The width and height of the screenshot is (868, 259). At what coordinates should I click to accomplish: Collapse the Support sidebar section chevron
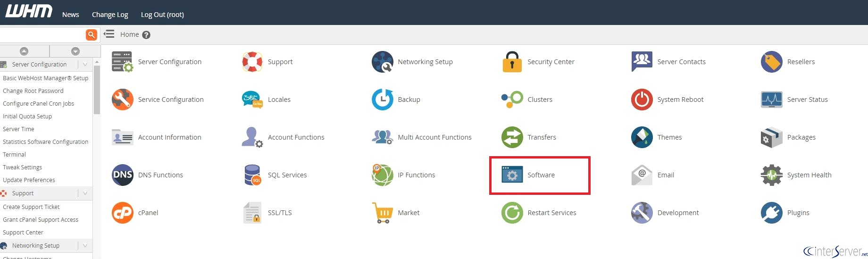click(x=85, y=193)
